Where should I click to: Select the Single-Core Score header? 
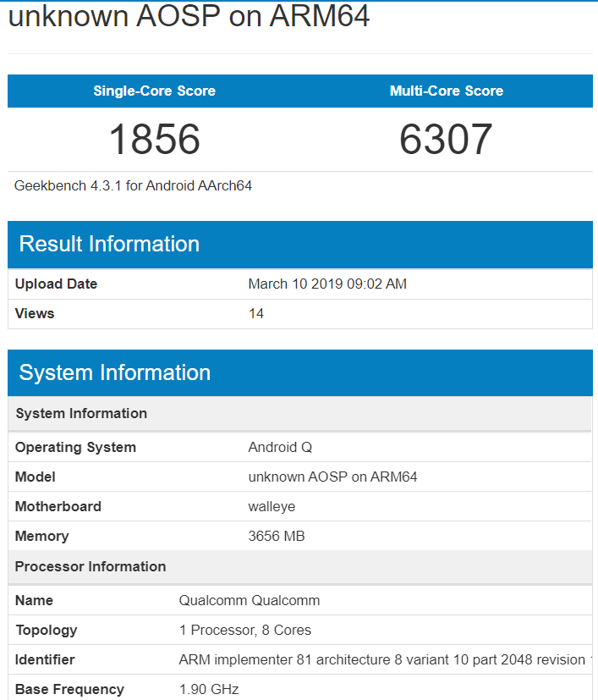click(x=155, y=91)
